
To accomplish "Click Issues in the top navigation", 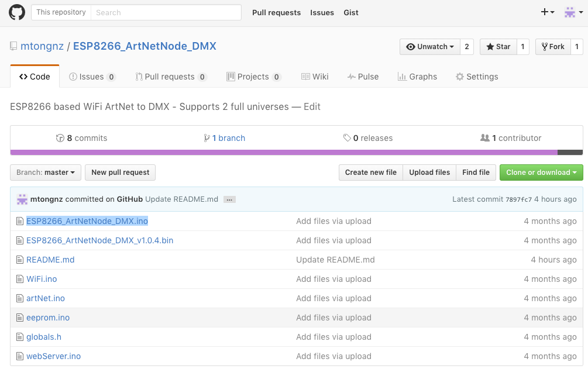I will point(322,12).
